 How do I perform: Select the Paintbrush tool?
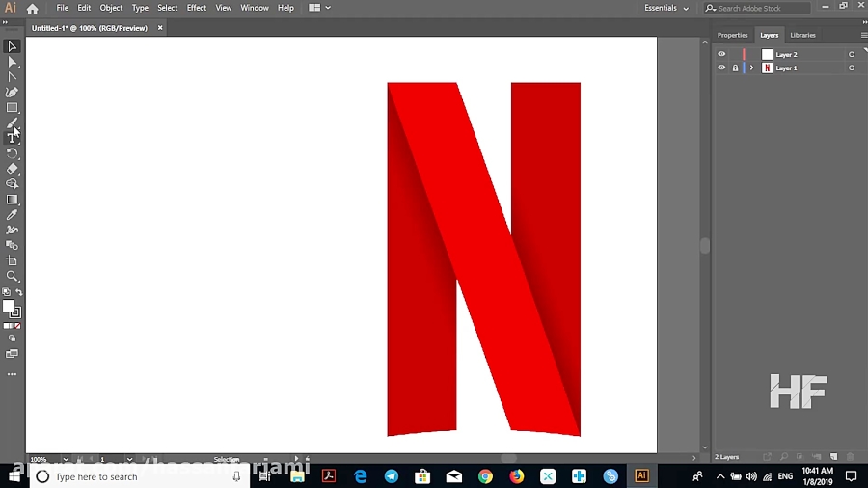(x=12, y=122)
